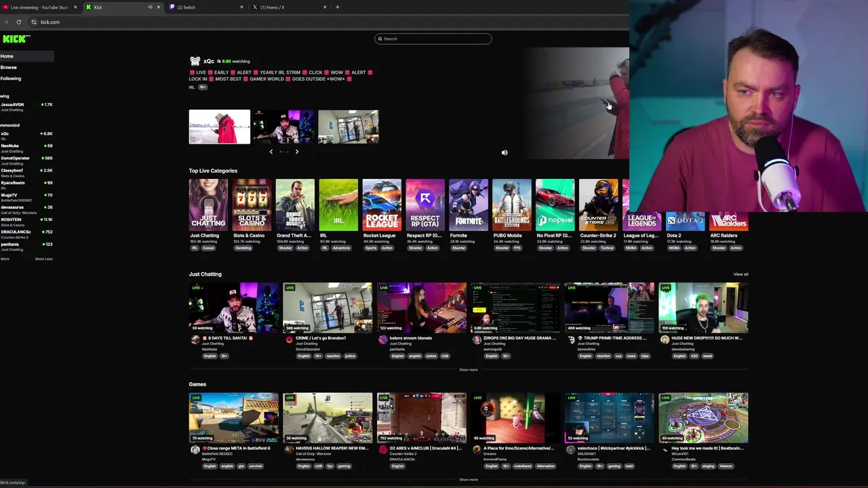
Task: Toggle the featured stream's volume icon
Action: click(505, 152)
